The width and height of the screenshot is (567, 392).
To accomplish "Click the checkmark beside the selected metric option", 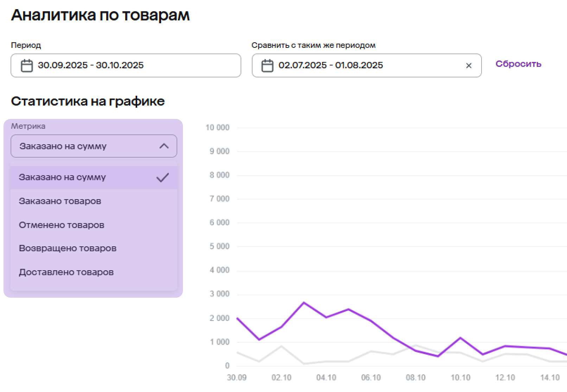I will click(x=163, y=178).
